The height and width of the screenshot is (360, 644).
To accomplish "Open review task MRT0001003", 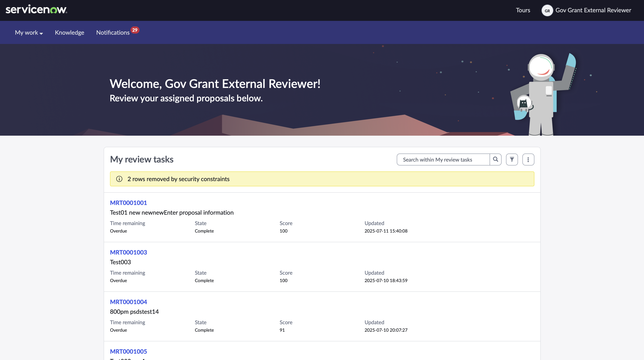I will pos(128,252).
